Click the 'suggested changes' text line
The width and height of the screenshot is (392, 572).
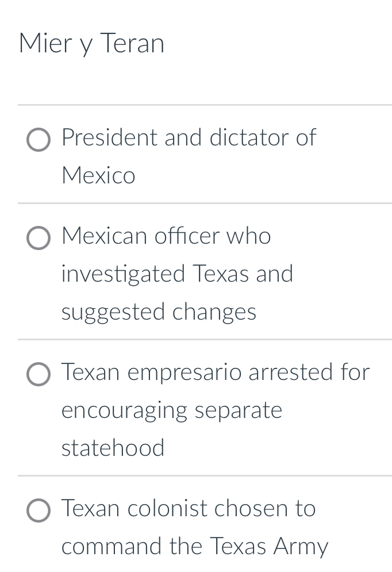click(x=159, y=312)
